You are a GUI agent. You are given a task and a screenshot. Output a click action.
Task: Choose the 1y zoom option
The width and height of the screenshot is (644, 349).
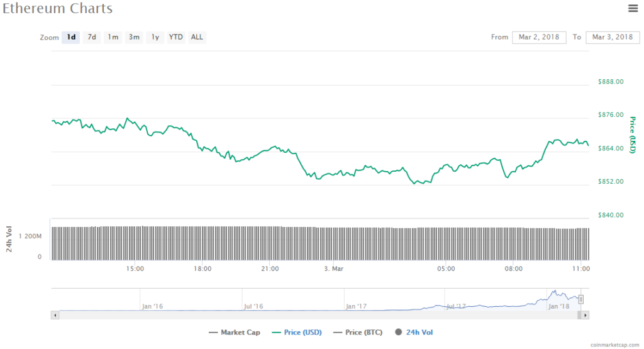(155, 37)
